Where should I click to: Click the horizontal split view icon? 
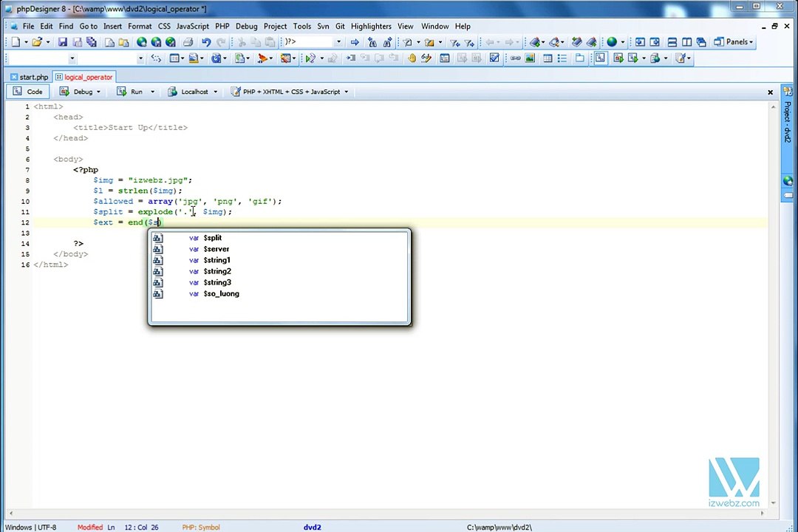click(672, 42)
